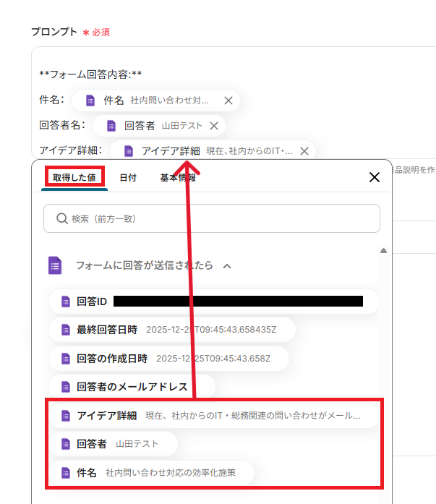The width and height of the screenshot is (436, 504).
Task: Select the 回答ID value
Action: click(x=213, y=302)
